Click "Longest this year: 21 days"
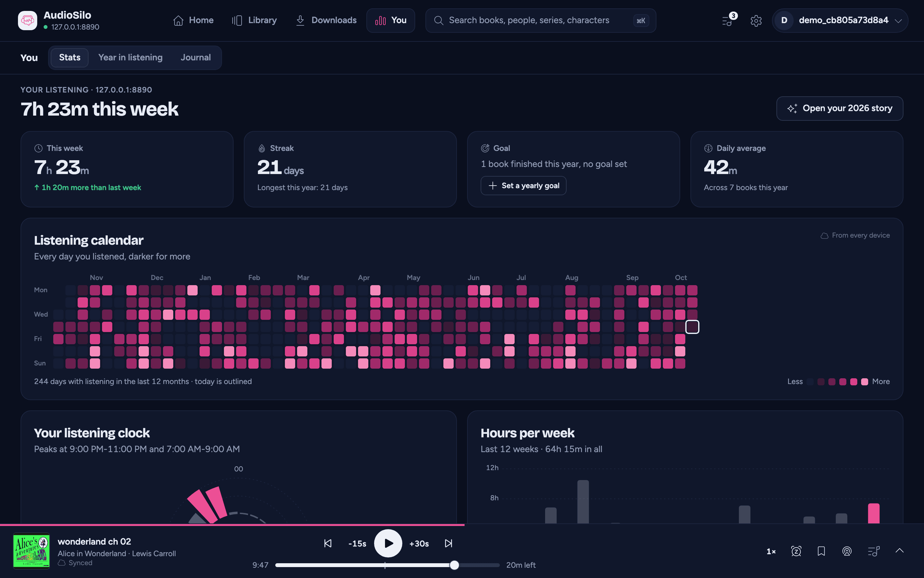The width and height of the screenshot is (924, 578). click(x=303, y=187)
